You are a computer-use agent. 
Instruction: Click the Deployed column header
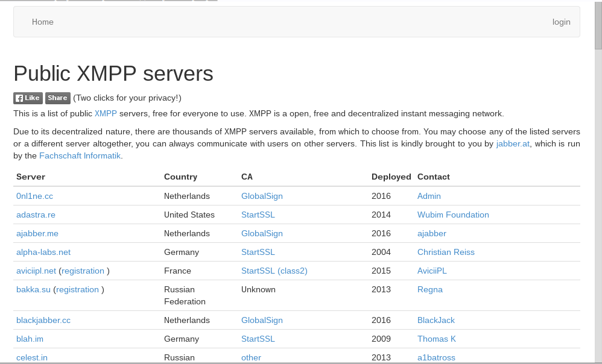coord(391,177)
